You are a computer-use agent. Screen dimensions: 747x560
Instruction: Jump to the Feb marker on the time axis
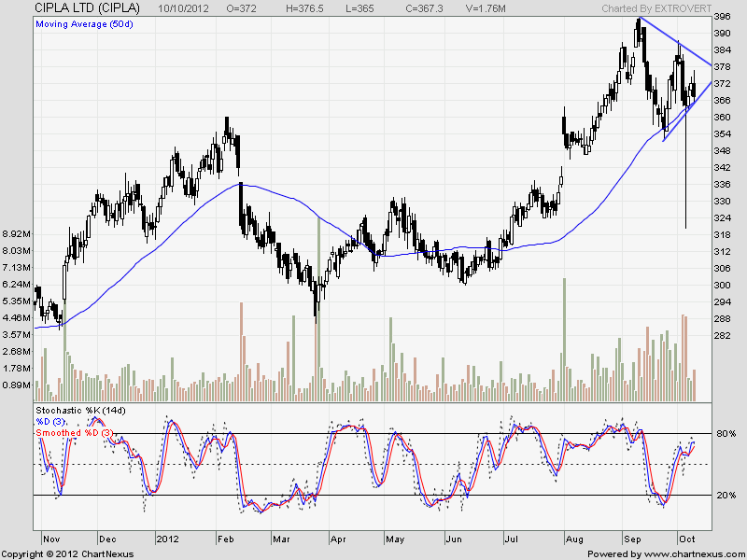pos(227,539)
